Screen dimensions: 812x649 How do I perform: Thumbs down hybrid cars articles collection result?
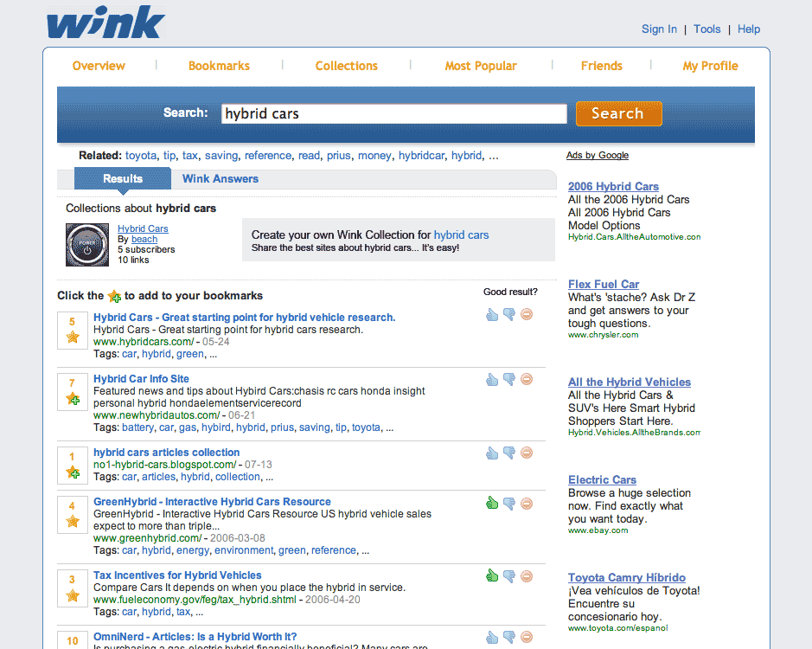coord(509,453)
